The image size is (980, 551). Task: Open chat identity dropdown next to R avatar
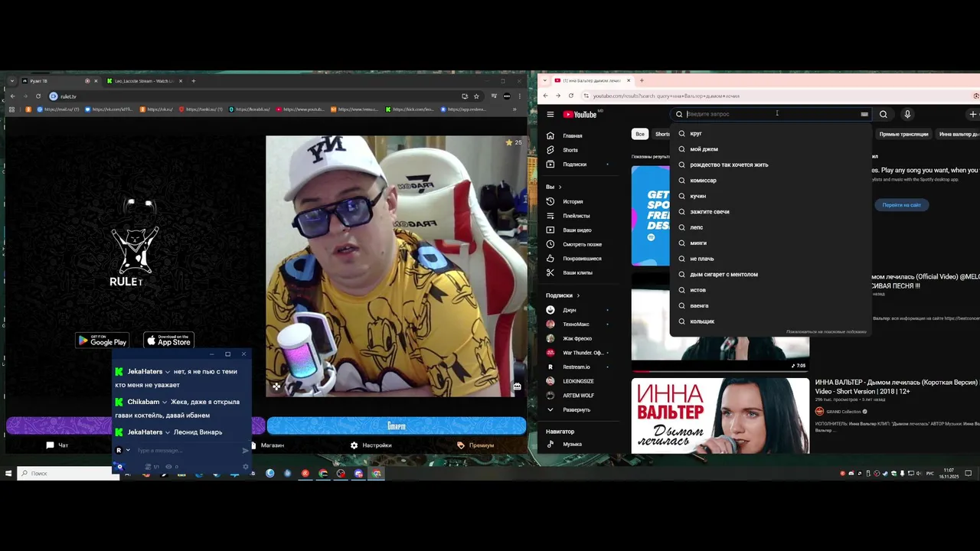pyautogui.click(x=128, y=451)
